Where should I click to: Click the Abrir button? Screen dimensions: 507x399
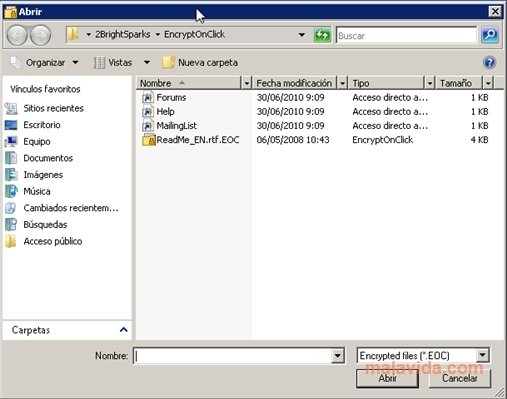pyautogui.click(x=387, y=378)
